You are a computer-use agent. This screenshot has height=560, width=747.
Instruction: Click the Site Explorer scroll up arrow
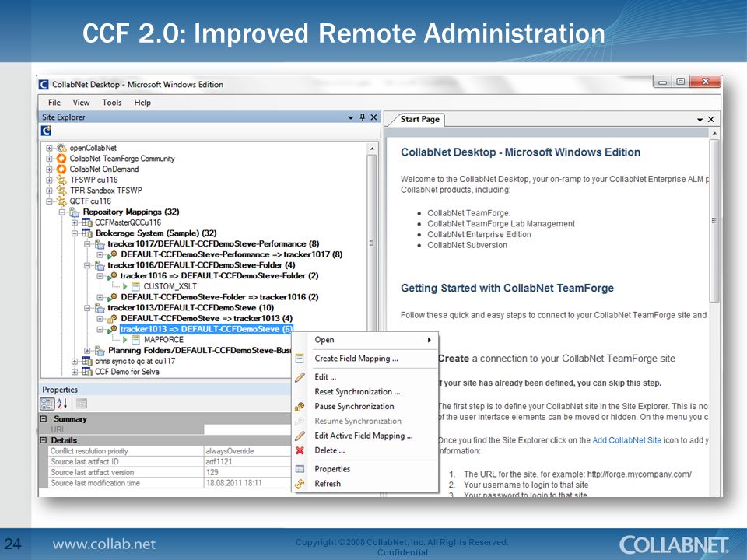372,149
